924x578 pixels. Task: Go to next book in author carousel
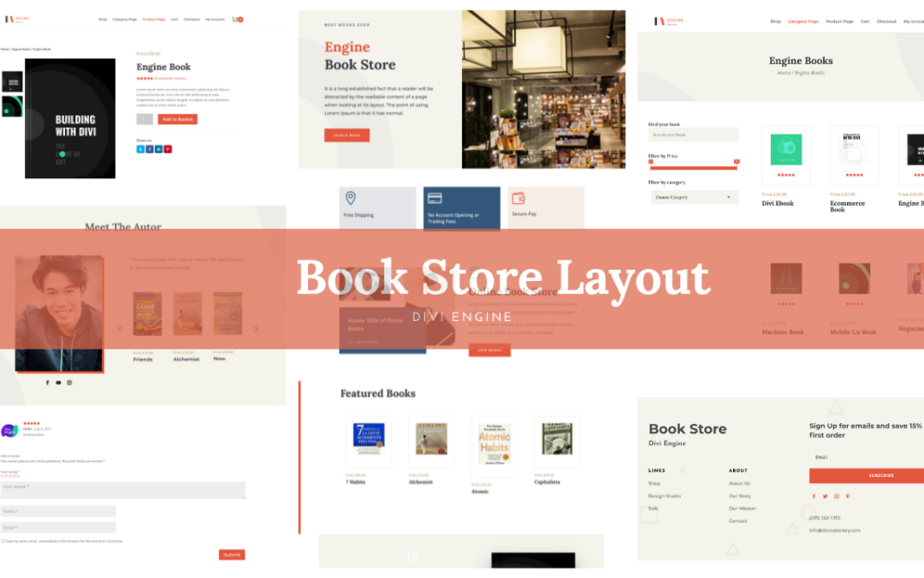256,329
